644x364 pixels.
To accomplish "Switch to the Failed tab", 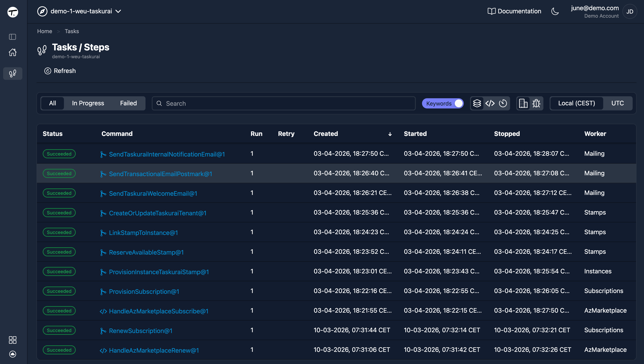I will [128, 103].
